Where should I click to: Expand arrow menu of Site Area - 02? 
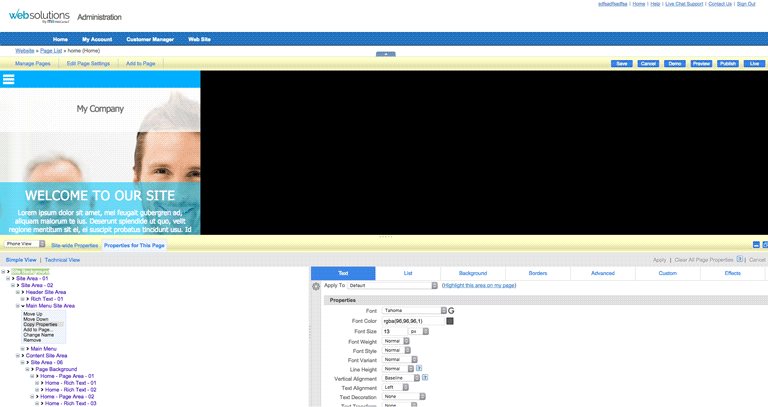click(18, 285)
